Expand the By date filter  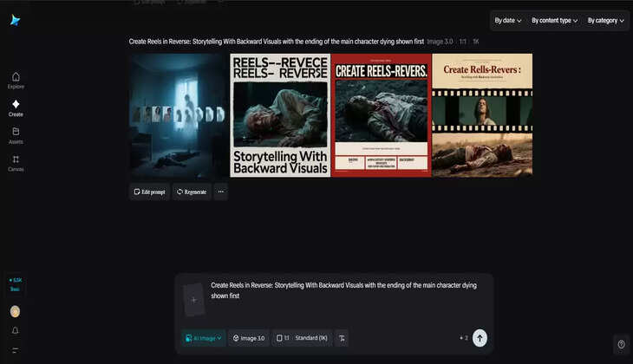507,21
